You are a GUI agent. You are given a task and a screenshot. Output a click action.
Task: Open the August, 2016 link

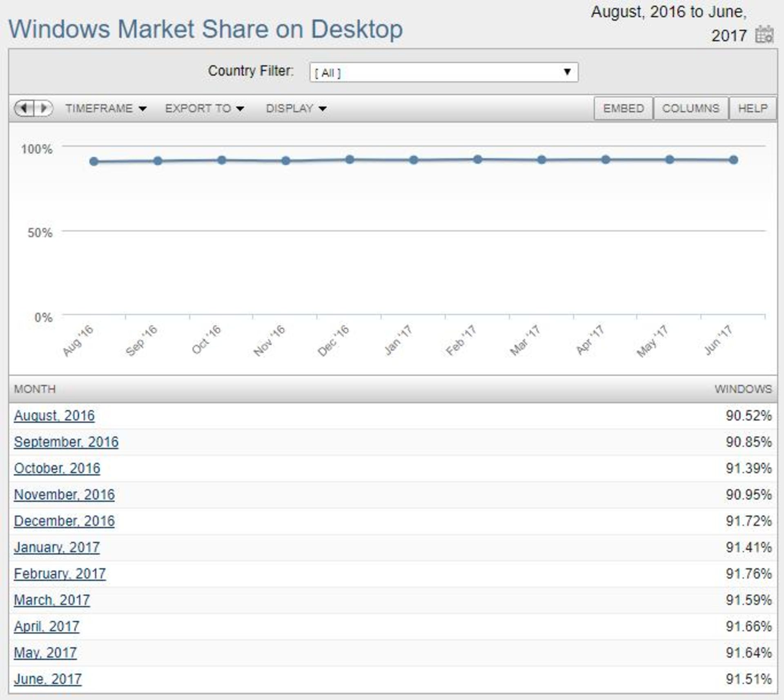coord(54,416)
